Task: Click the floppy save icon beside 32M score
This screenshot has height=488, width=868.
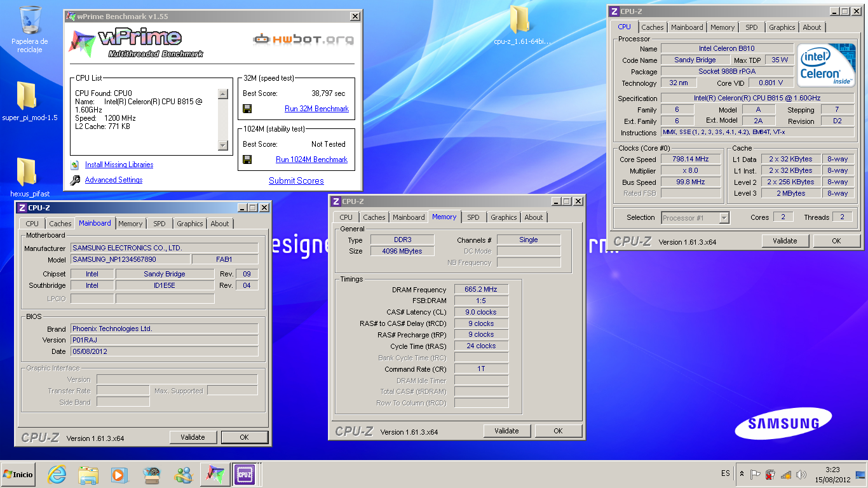Action: coord(247,109)
